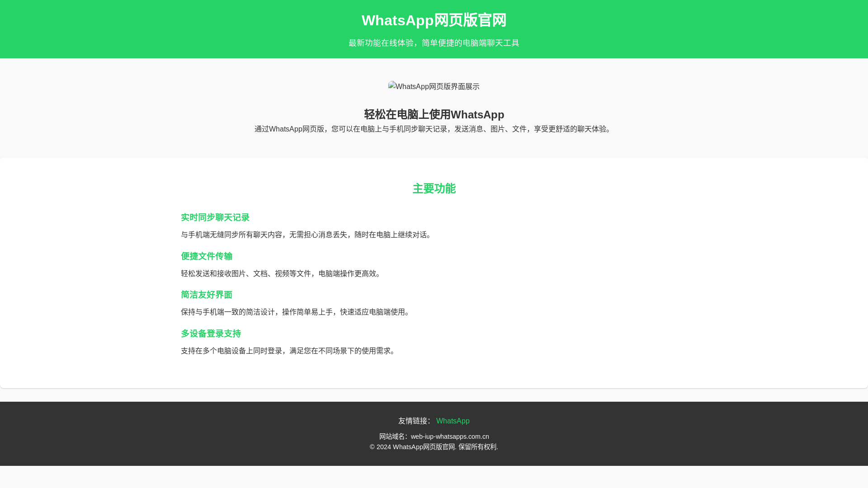
Task: Click the WhatsApp网页版官网 page title
Action: [434, 20]
